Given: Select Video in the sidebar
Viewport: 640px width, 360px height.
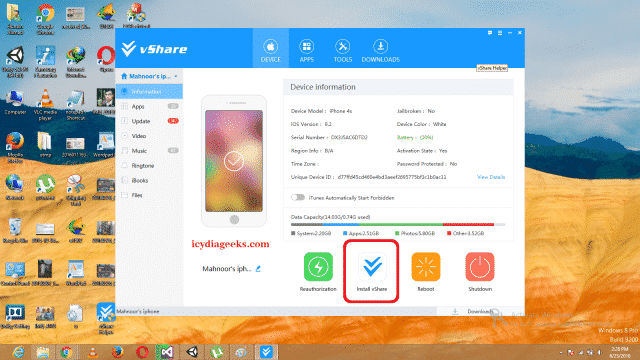Looking at the screenshot, I should 149,136.
